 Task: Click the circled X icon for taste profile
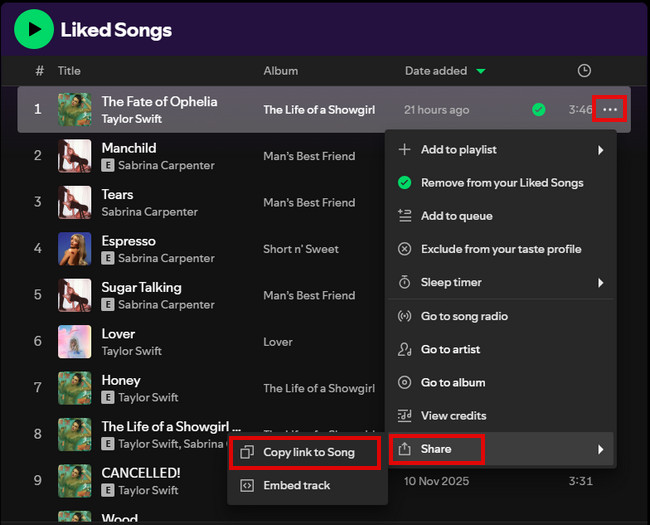(405, 249)
